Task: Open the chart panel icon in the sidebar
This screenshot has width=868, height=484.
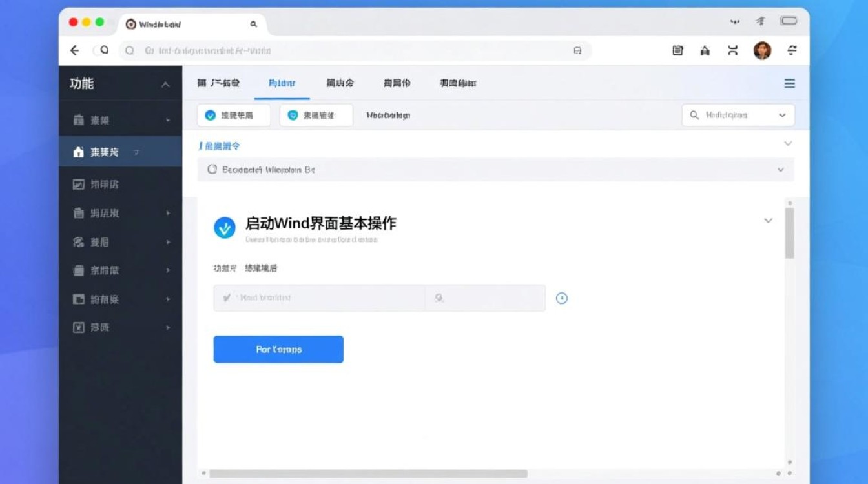Action: coord(77,184)
